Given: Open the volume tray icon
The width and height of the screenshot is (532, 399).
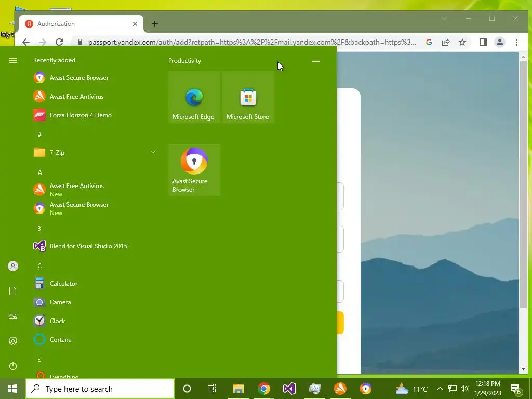Looking at the screenshot, I should point(464,389).
